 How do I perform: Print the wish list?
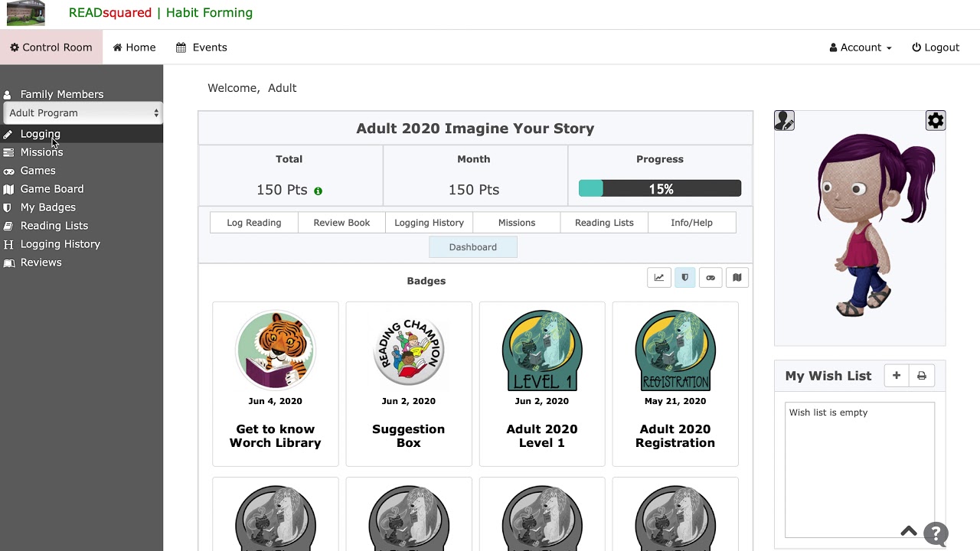pos(922,376)
